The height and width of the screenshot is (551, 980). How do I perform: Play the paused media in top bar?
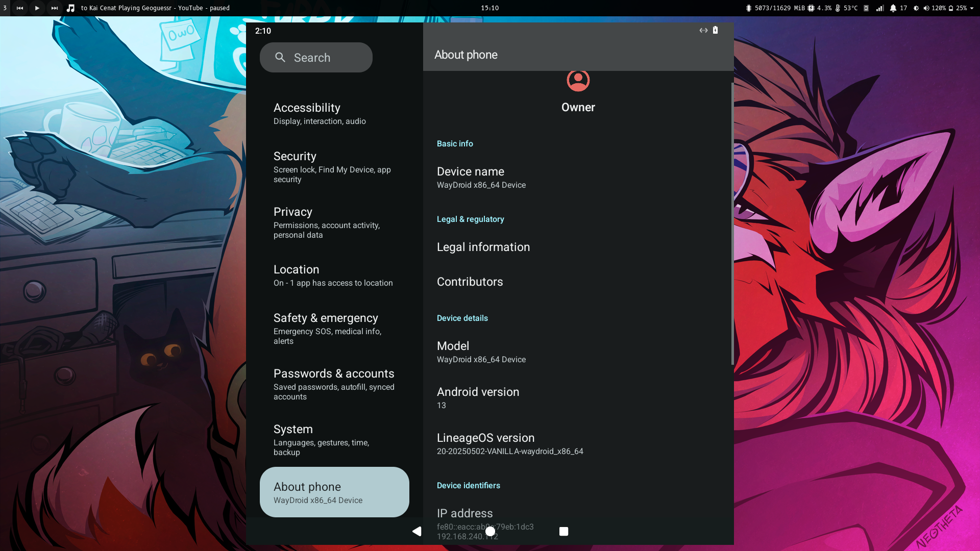coord(37,8)
